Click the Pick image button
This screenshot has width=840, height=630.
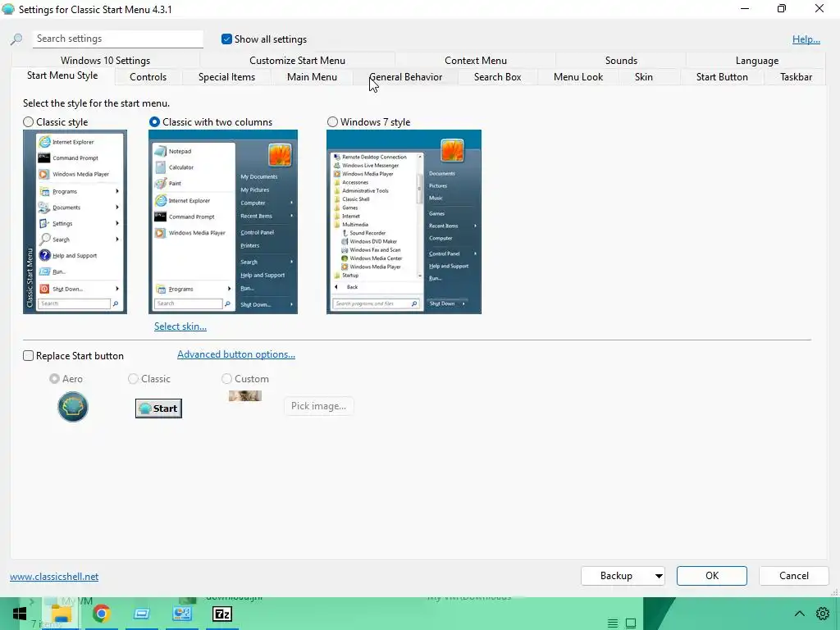click(318, 406)
